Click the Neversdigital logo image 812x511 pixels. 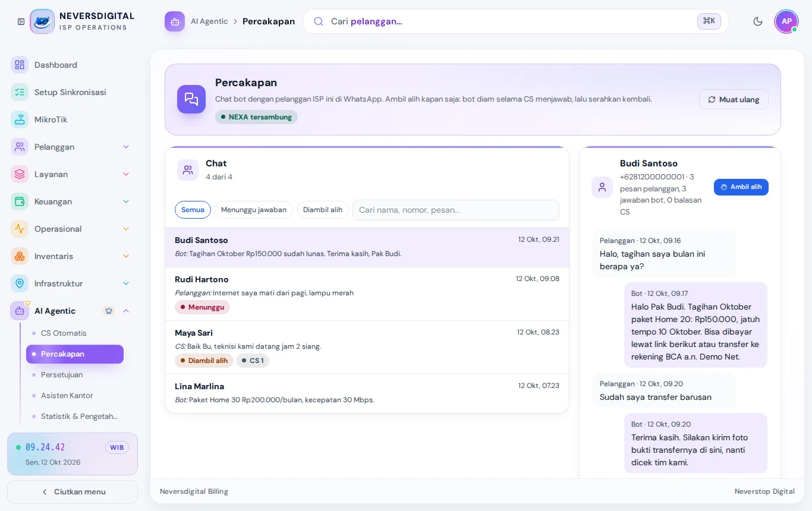coord(42,21)
